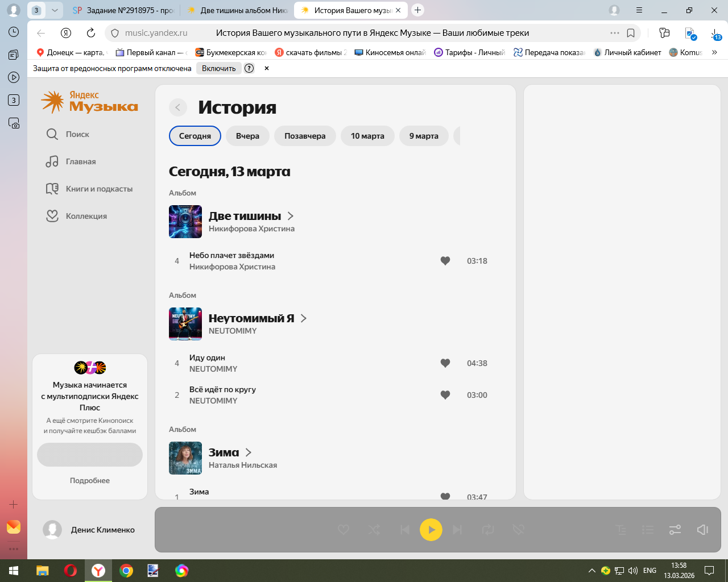Viewport: 728px width, 582px height.
Task: Open the page actions three-dot menu
Action: [x=615, y=33]
